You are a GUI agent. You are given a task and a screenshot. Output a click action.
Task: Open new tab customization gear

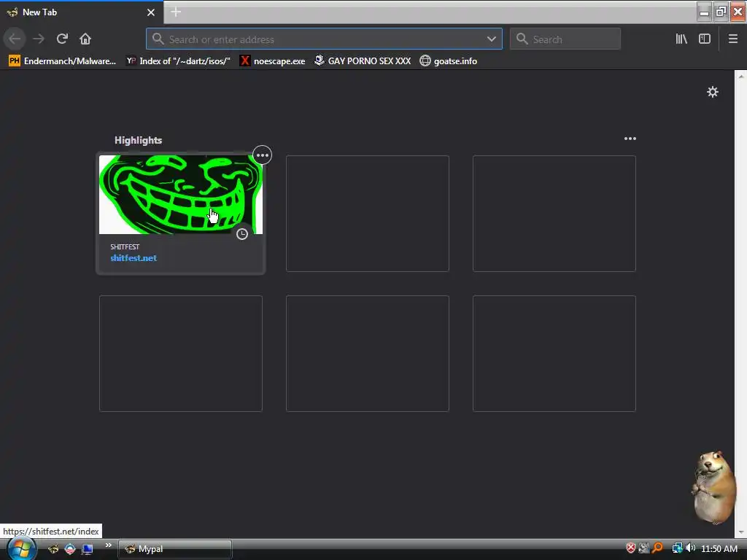tap(713, 92)
